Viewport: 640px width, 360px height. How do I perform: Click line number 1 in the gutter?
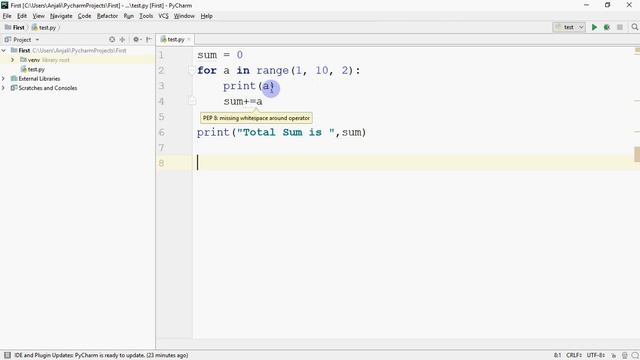[x=161, y=55]
